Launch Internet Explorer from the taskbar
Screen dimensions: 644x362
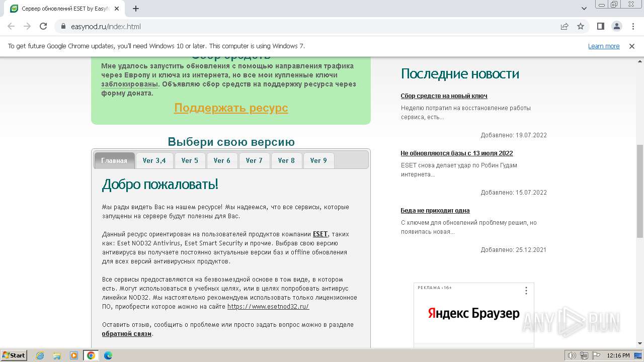click(40, 355)
